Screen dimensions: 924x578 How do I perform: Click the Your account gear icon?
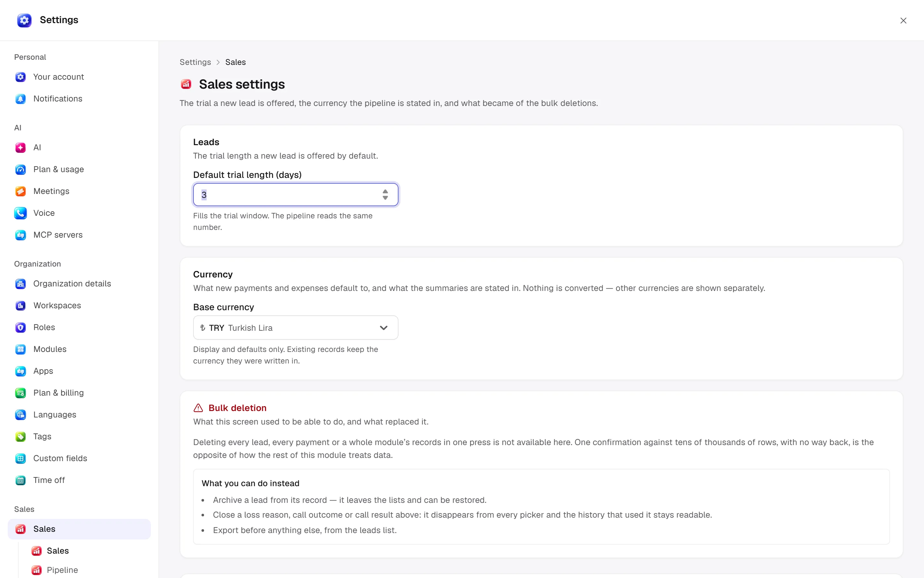21,77
